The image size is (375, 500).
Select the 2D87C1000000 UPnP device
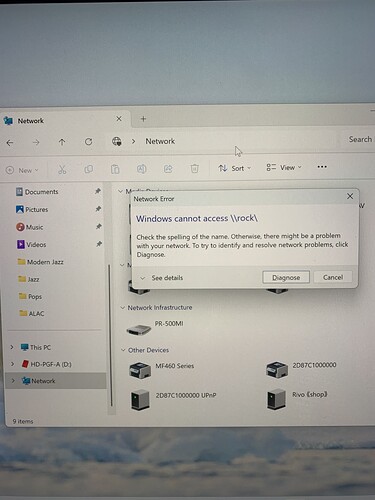173,399
